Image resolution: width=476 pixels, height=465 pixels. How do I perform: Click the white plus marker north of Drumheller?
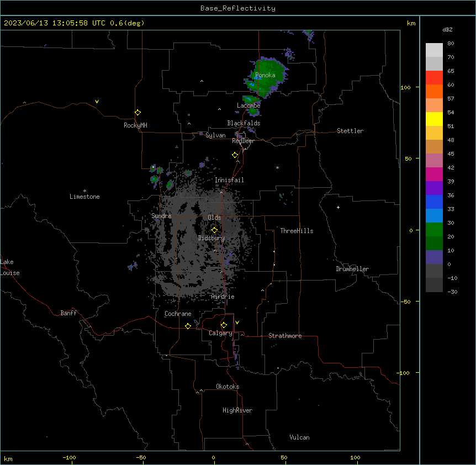tap(338, 207)
